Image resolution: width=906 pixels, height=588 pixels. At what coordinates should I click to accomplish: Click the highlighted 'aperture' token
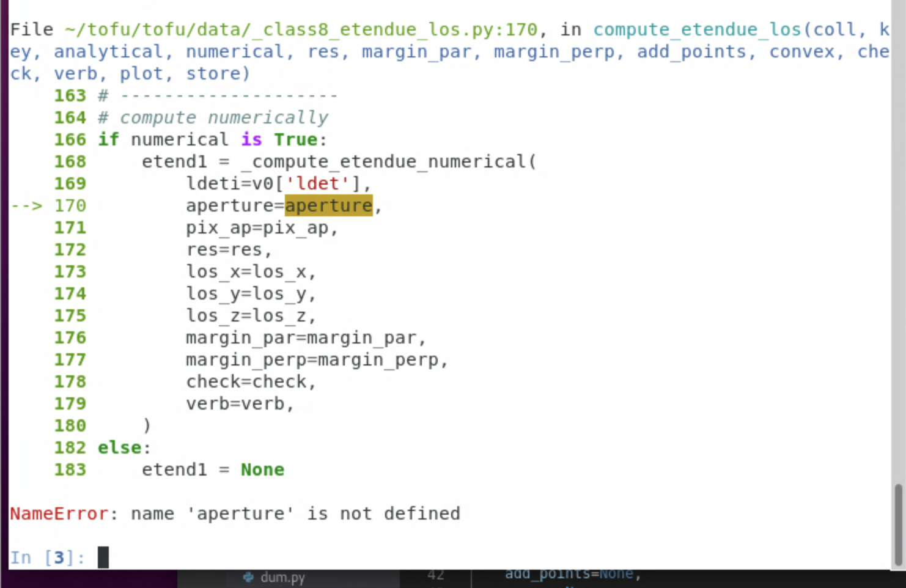[328, 205]
